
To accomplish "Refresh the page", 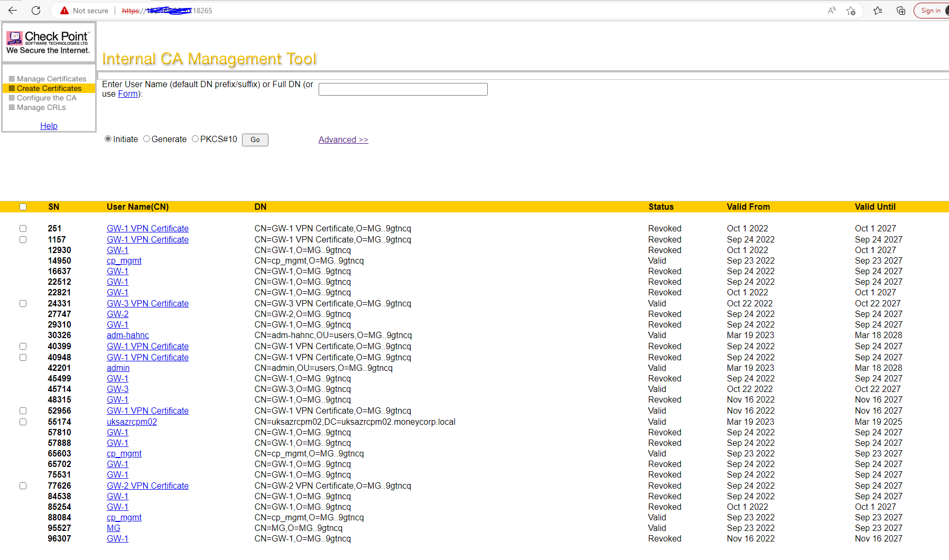I will pos(35,11).
